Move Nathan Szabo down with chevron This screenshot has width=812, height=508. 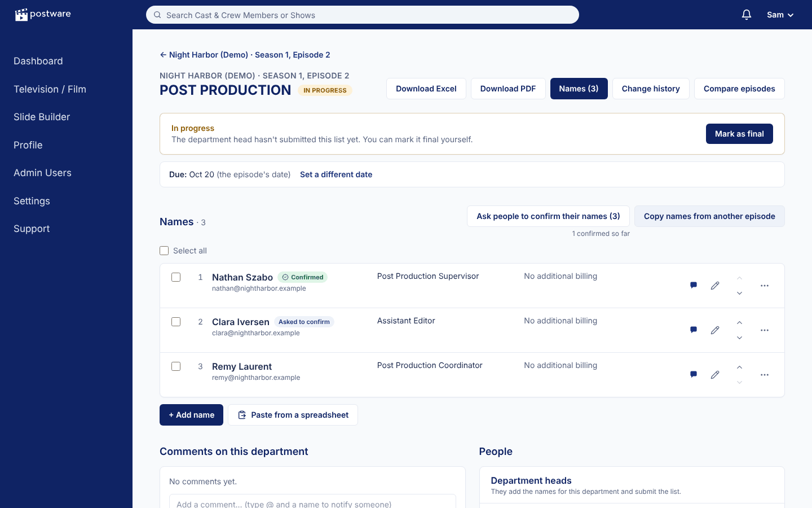739,294
